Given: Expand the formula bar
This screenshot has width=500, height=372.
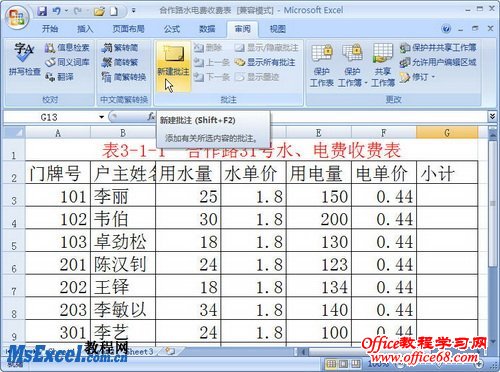Looking at the screenshot, I should tap(492, 116).
